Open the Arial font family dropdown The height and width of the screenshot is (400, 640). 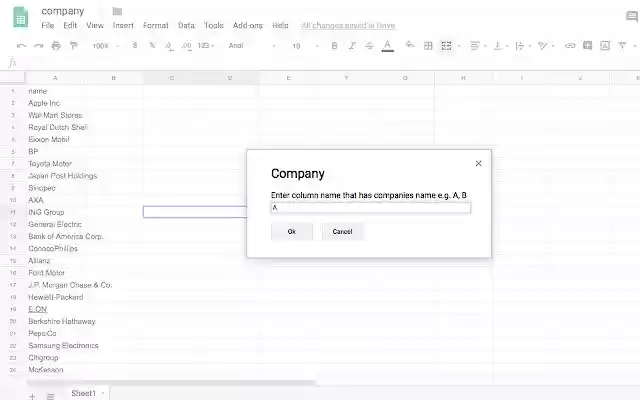click(251, 46)
